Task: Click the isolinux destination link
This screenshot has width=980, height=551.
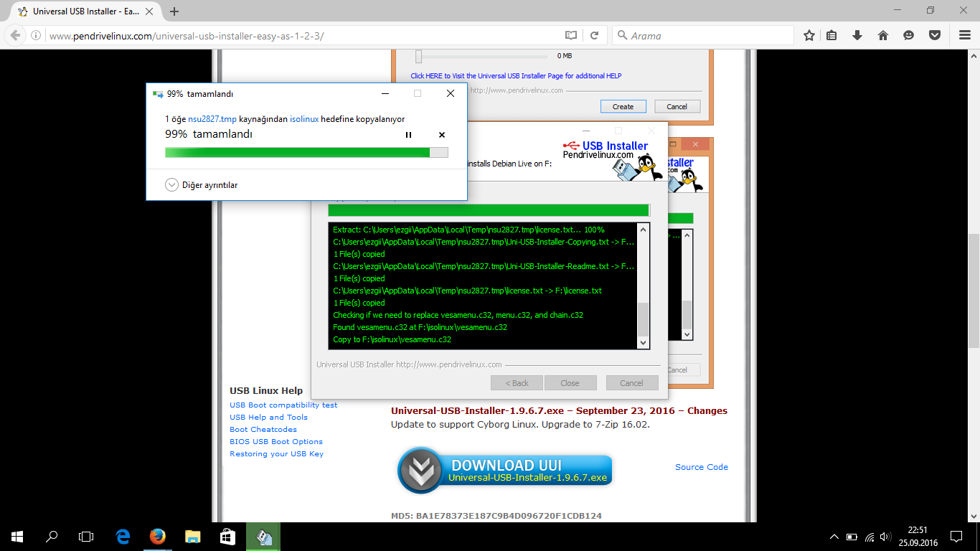Action: (304, 119)
